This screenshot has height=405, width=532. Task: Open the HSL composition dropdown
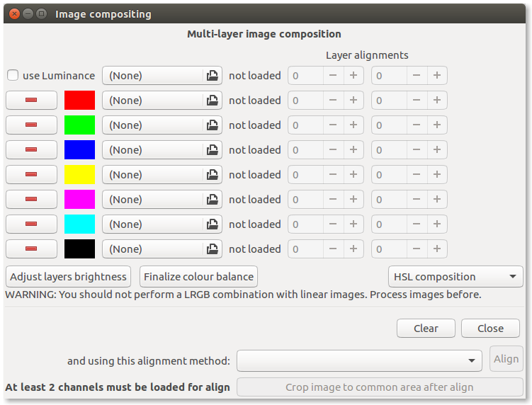(x=455, y=277)
